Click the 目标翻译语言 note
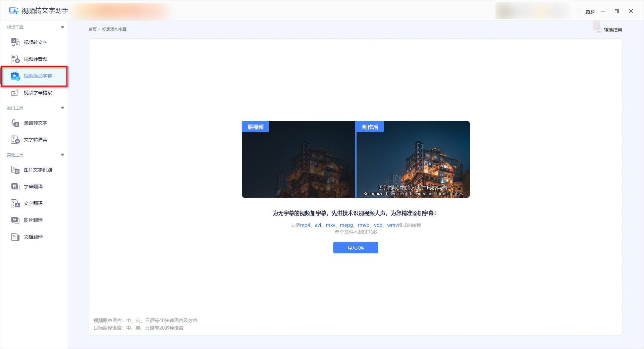Screen dimensions: 644x349 [x=138, y=328]
